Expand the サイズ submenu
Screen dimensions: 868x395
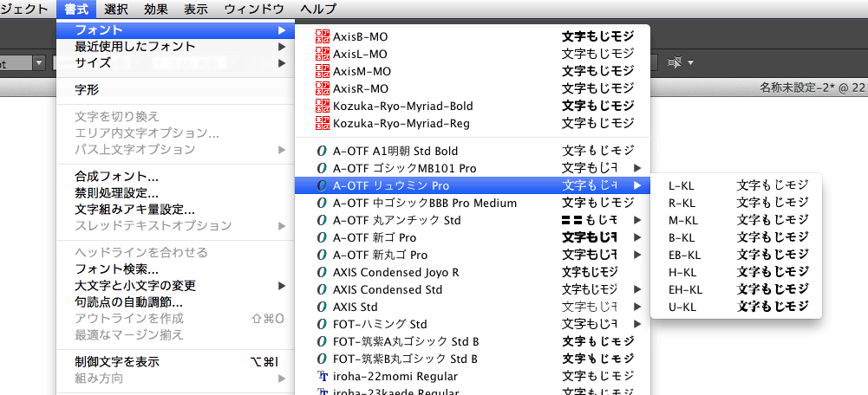click(x=175, y=62)
